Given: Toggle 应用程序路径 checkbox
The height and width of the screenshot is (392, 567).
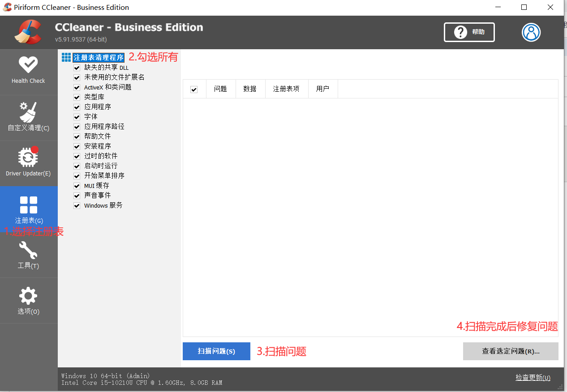Looking at the screenshot, I should (x=77, y=127).
